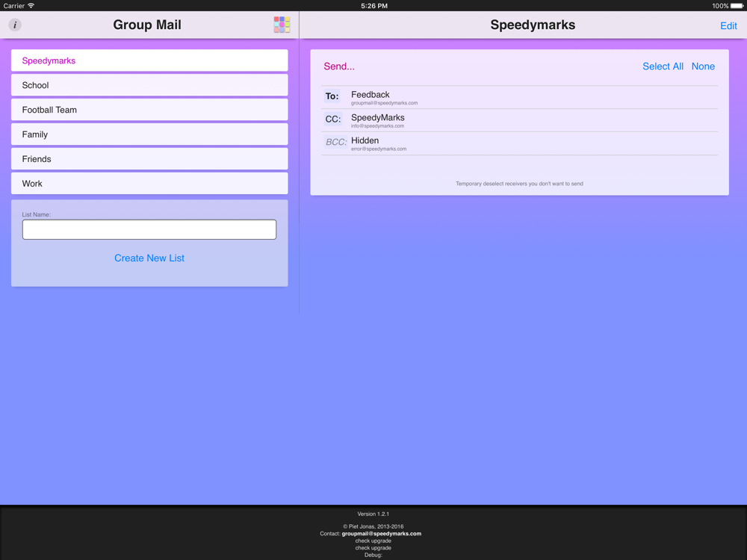Select the Feedback receiver name

[x=371, y=95]
